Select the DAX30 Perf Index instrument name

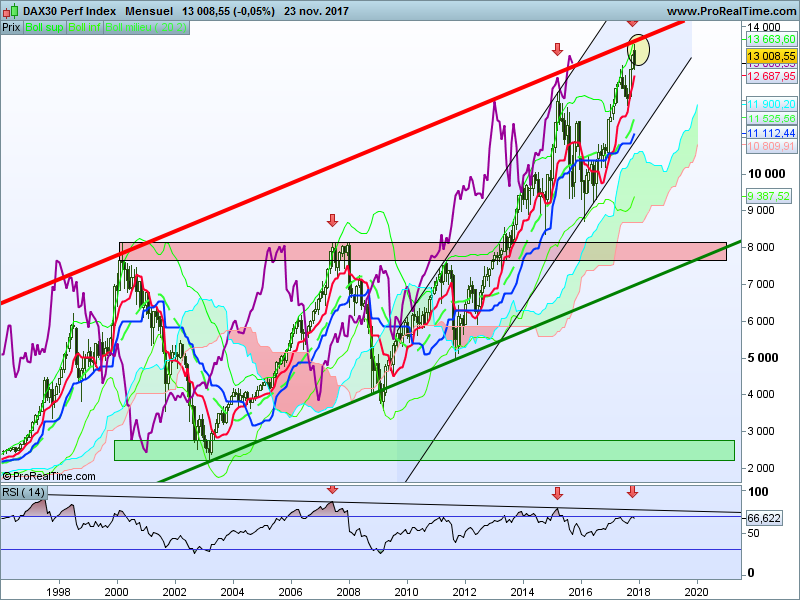click(x=69, y=11)
